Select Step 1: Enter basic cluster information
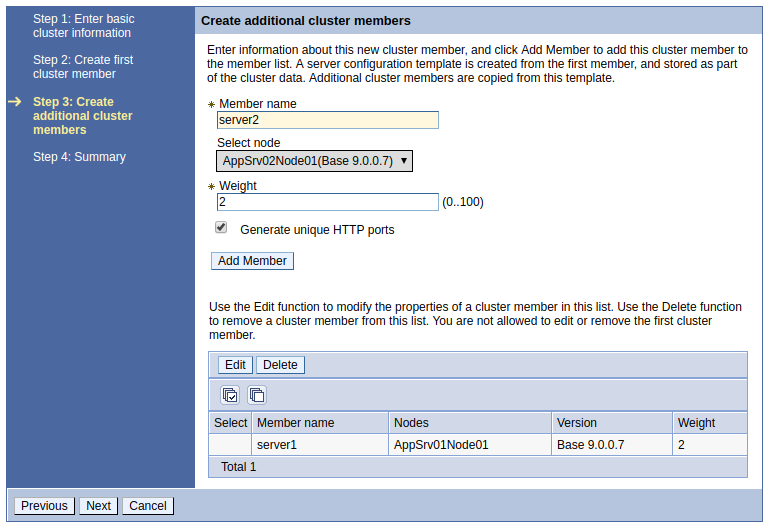Viewport: 766px width, 527px height. [84, 26]
